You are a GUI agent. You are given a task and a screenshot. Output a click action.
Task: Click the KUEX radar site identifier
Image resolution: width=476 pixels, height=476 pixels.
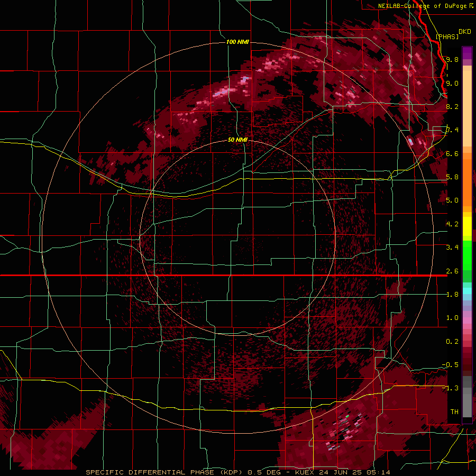point(305,472)
